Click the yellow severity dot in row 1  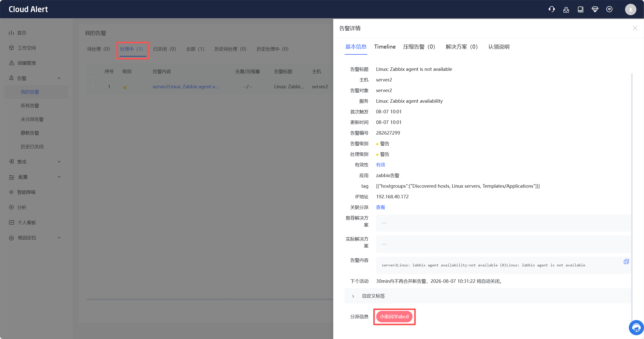pos(125,88)
